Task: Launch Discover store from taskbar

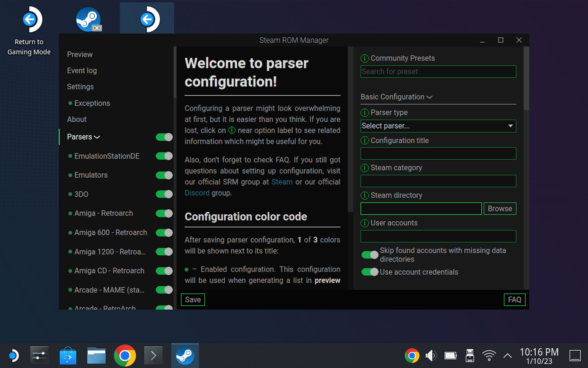Action: coord(68,356)
